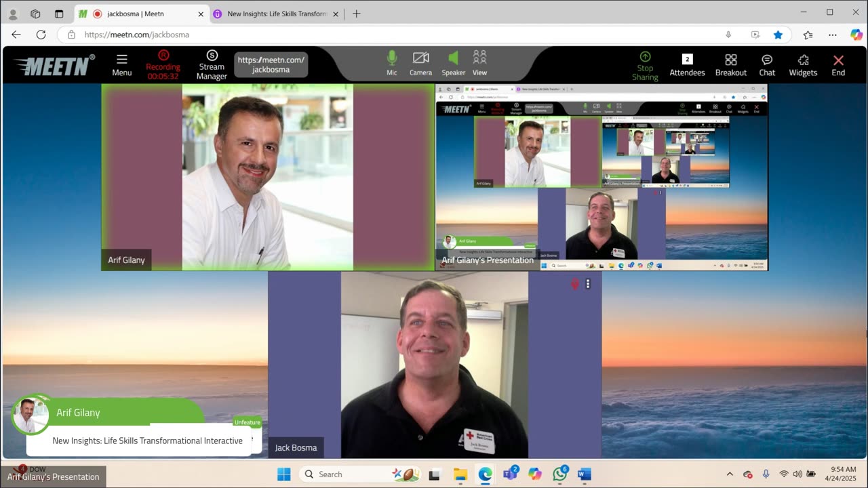View site information lock icon
This screenshot has height=488, width=868.
pyautogui.click(x=71, y=35)
